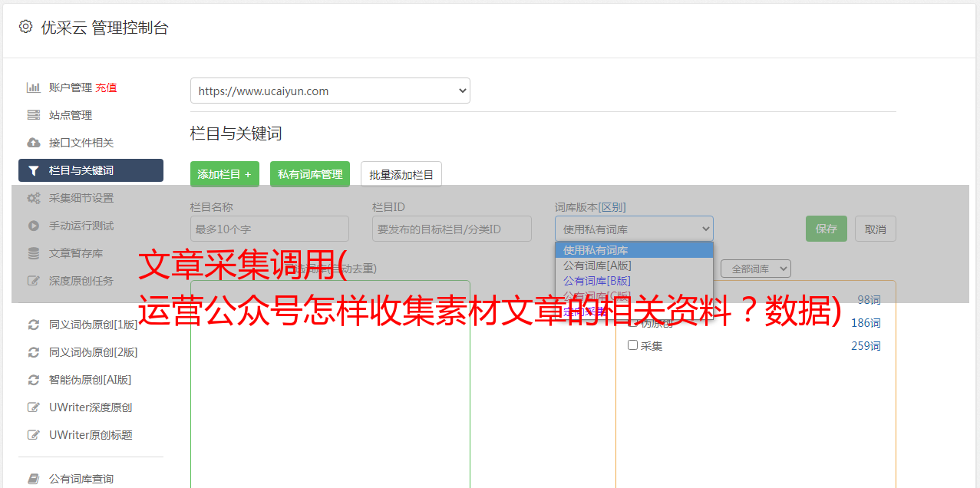Click the cloud upload icon for 接口文件相关
980x488 pixels.
33,143
